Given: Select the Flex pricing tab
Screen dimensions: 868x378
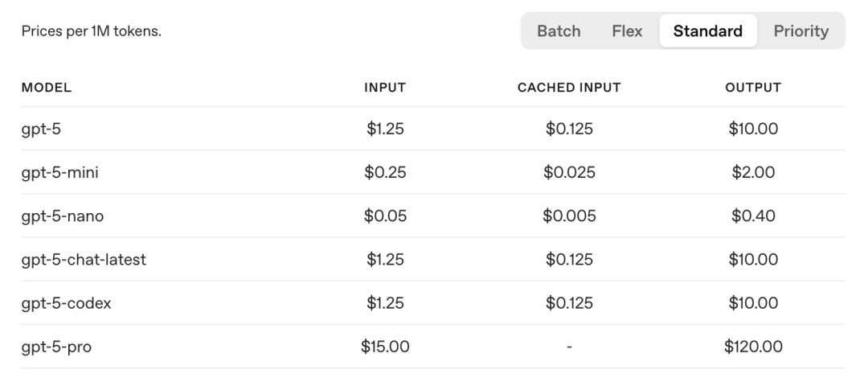Looking at the screenshot, I should (x=626, y=31).
